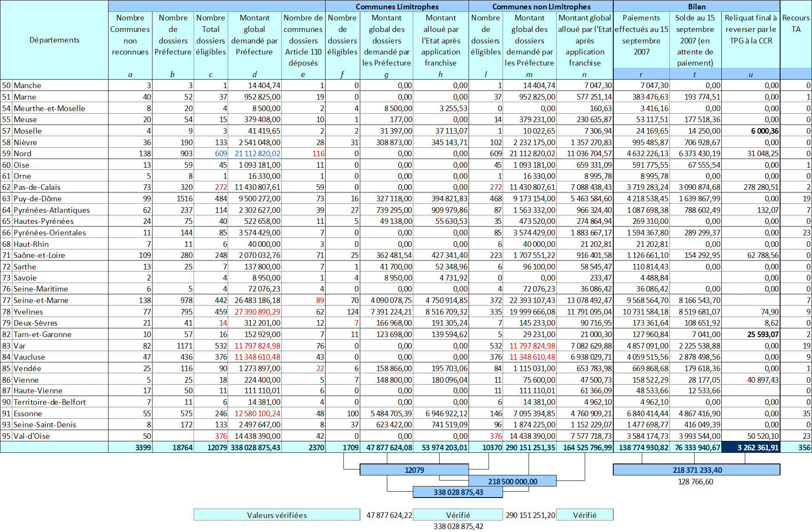This screenshot has height=532, width=812.
Task: Click the Valeurs vérifiées label box
Action: 277,515
